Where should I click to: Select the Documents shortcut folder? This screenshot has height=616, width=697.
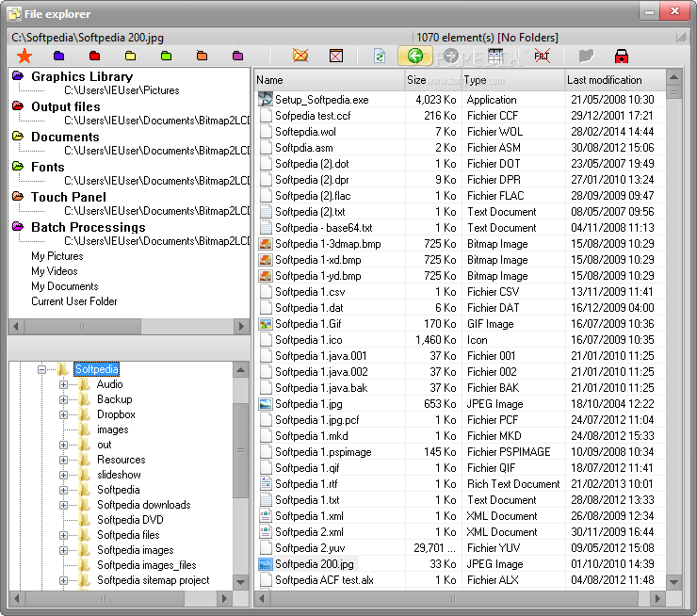(65, 137)
